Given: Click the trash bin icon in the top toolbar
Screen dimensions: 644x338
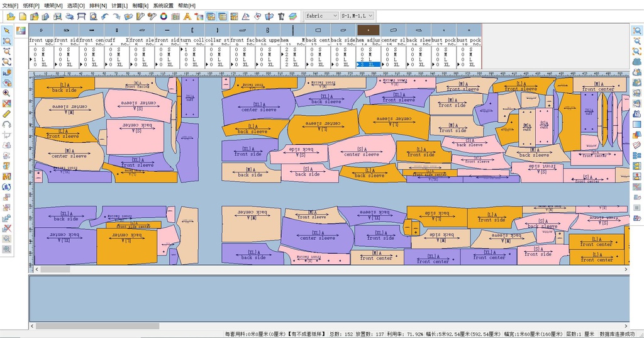Looking at the screenshot, I should [x=281, y=16].
